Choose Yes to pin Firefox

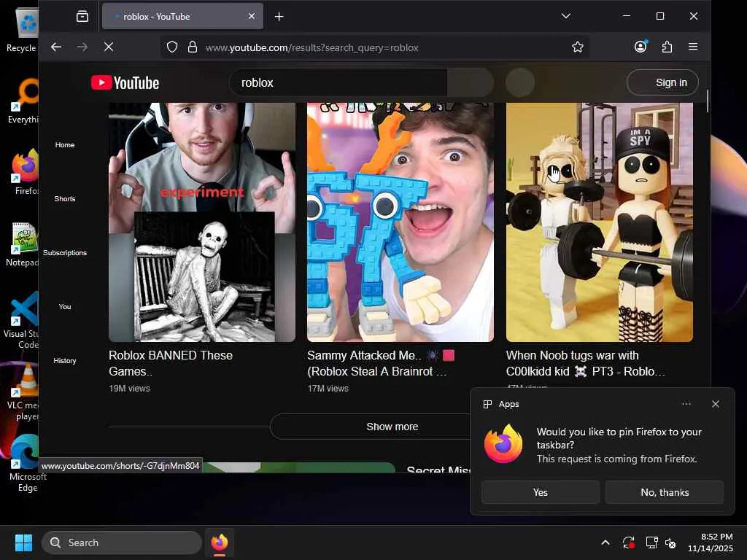pos(541,492)
